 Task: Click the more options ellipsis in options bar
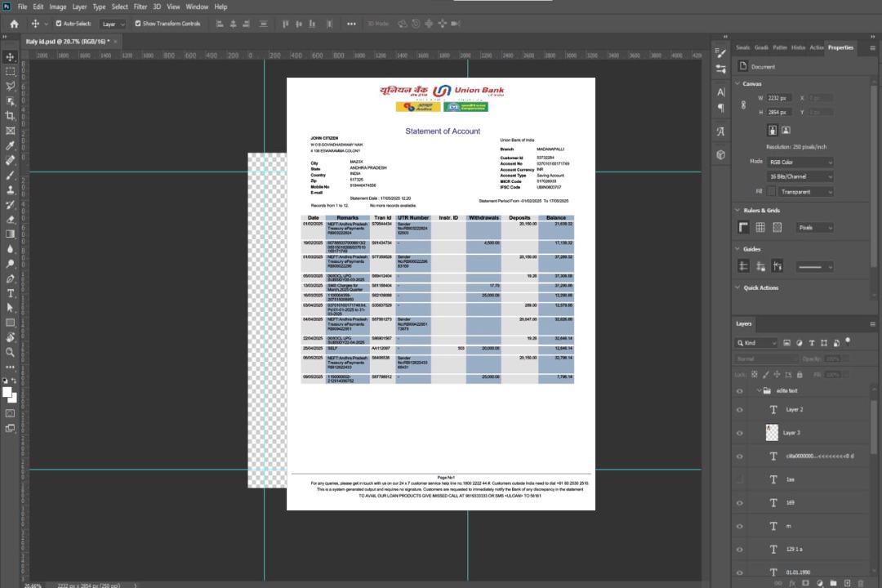351,24
